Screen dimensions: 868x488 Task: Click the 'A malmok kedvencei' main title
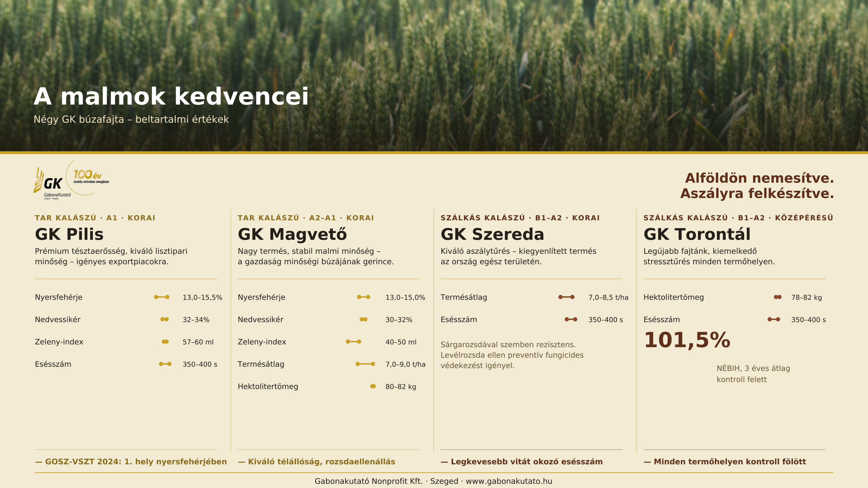(171, 97)
